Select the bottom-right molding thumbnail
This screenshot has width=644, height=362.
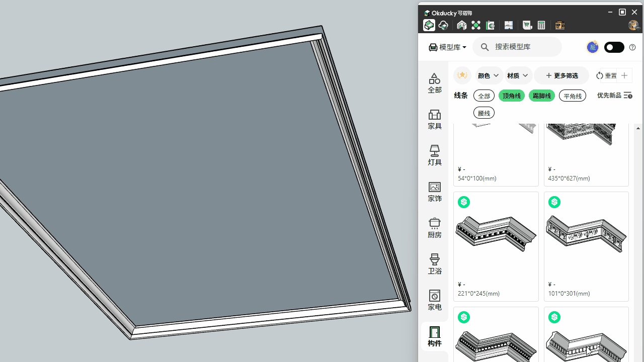pyautogui.click(x=587, y=347)
